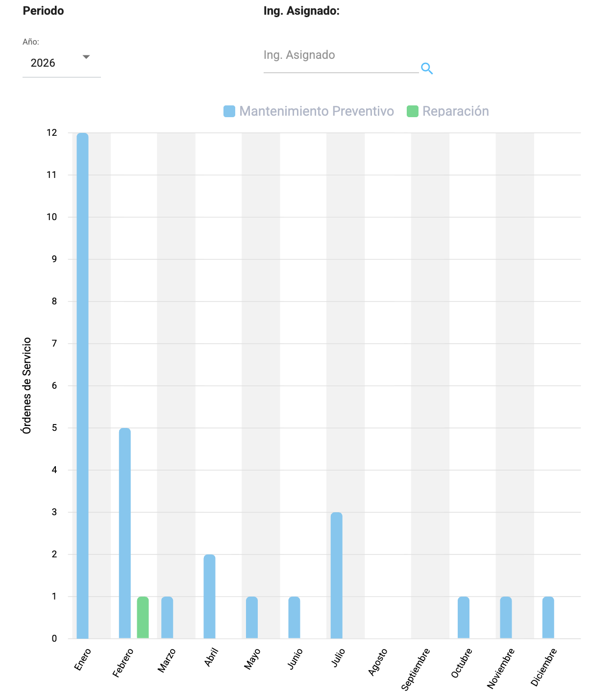
Task: Click the Septiembre axis label
Action: pyautogui.click(x=416, y=669)
